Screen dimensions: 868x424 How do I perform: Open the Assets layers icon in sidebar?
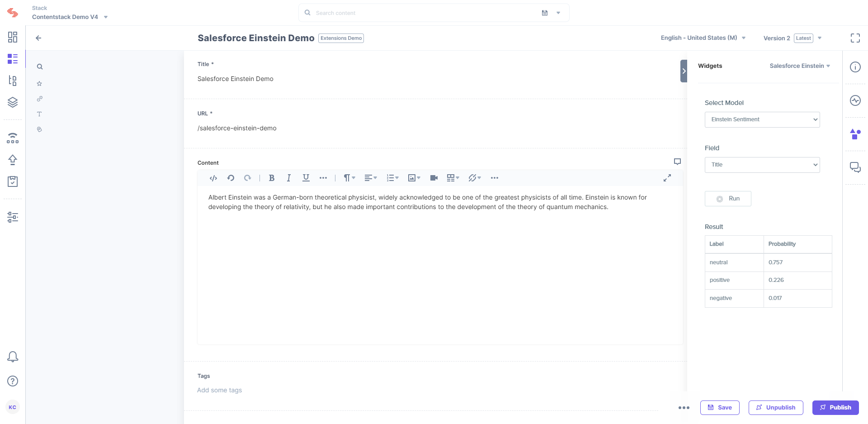click(x=13, y=102)
